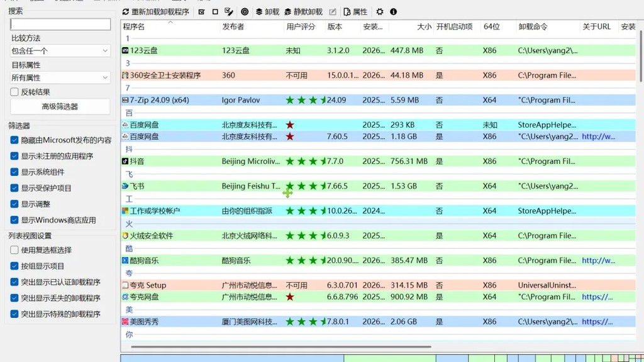Open the 酷狗音乐 about URL link
Viewport: 644px width, 362px height.
click(599, 260)
